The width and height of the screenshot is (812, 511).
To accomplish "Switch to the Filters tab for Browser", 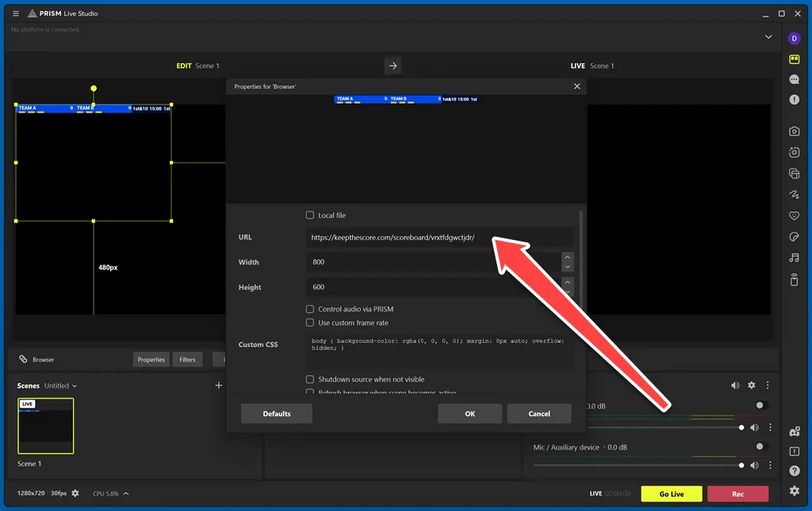I will pos(187,359).
